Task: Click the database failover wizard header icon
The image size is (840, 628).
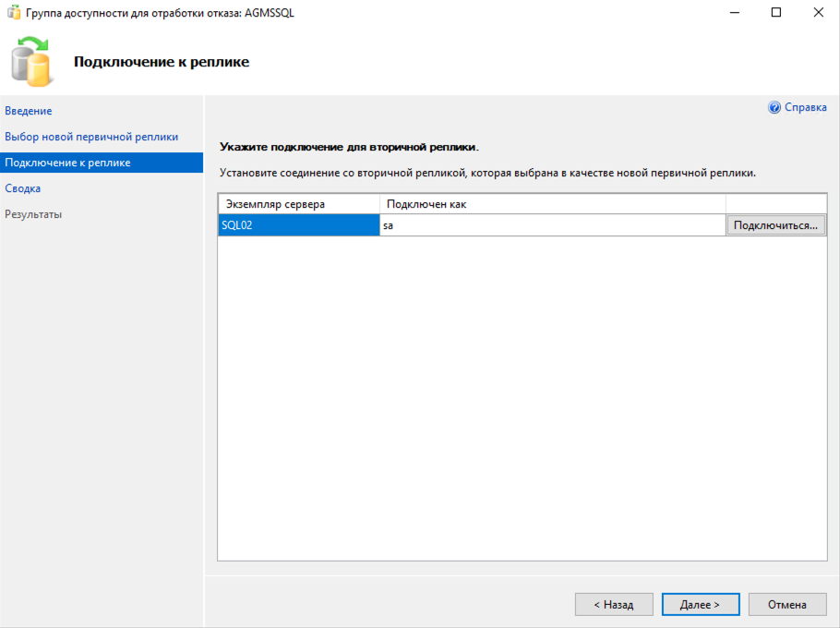Action: 31,62
